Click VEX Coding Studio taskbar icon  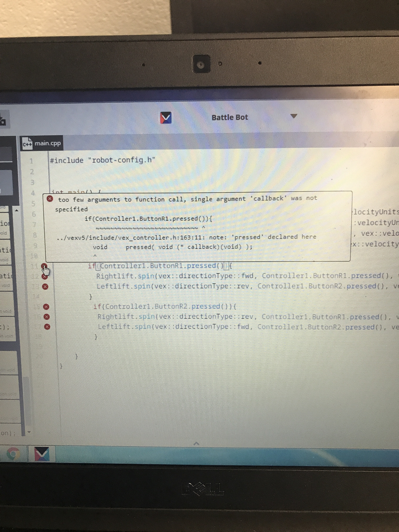point(42,454)
